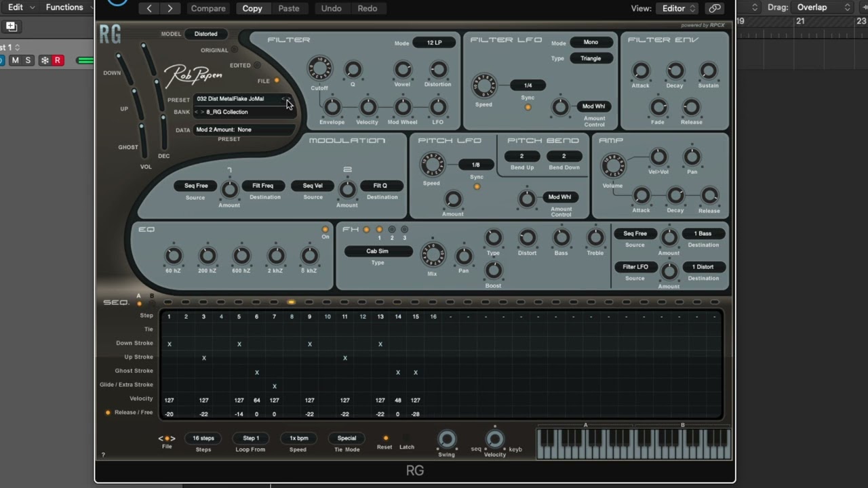Toggle the EQ On LED

pyautogui.click(x=325, y=230)
